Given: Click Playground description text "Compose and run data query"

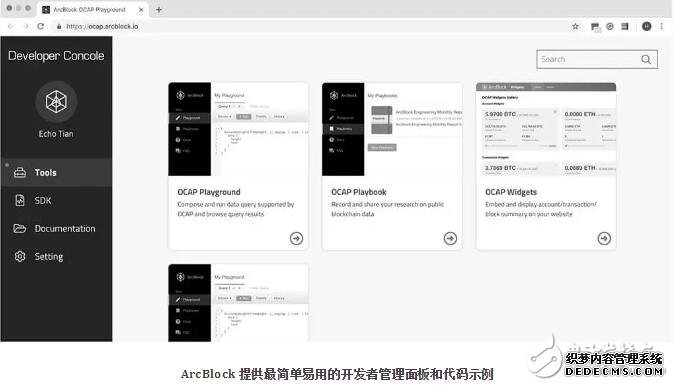Looking at the screenshot, I should (x=216, y=205).
